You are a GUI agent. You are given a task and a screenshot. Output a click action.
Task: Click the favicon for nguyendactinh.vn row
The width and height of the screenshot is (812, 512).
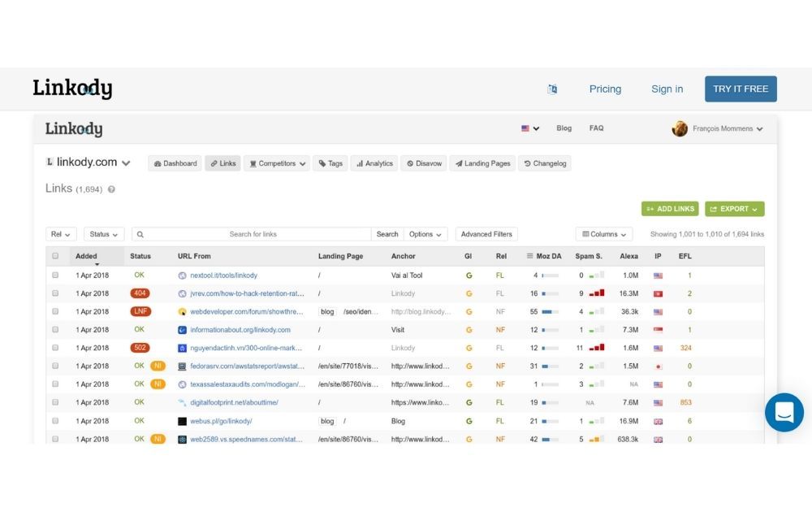[x=182, y=349]
